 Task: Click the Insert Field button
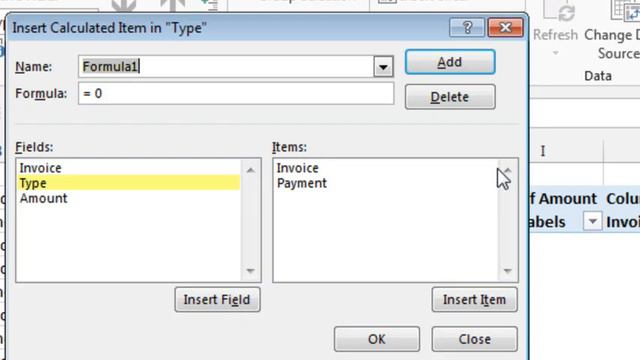[x=217, y=300]
